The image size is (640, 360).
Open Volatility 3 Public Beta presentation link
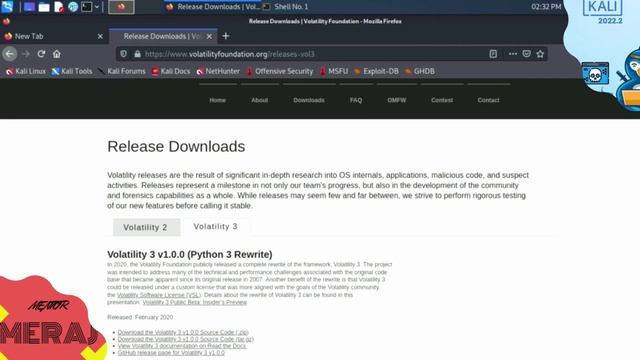pos(195,302)
